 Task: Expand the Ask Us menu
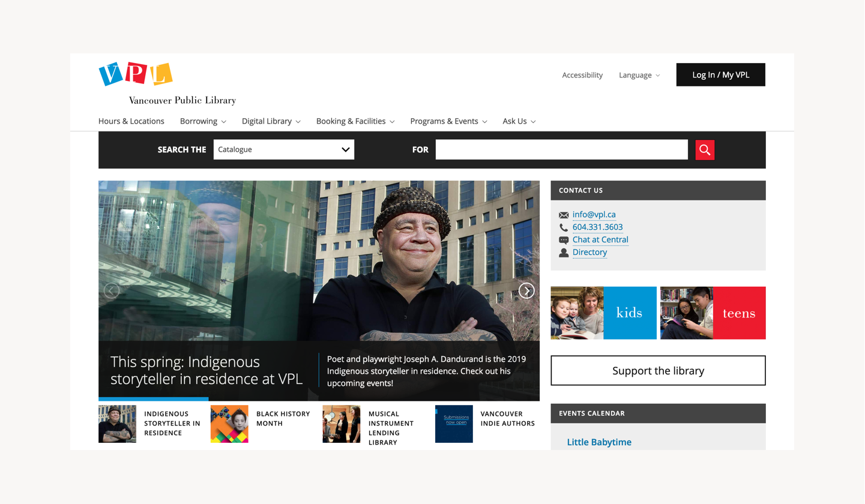click(x=519, y=121)
